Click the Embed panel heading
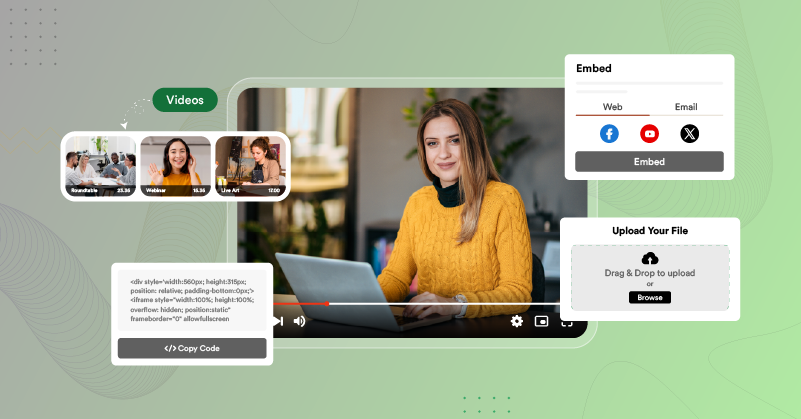Screen dimensions: 801x419 pos(594,68)
